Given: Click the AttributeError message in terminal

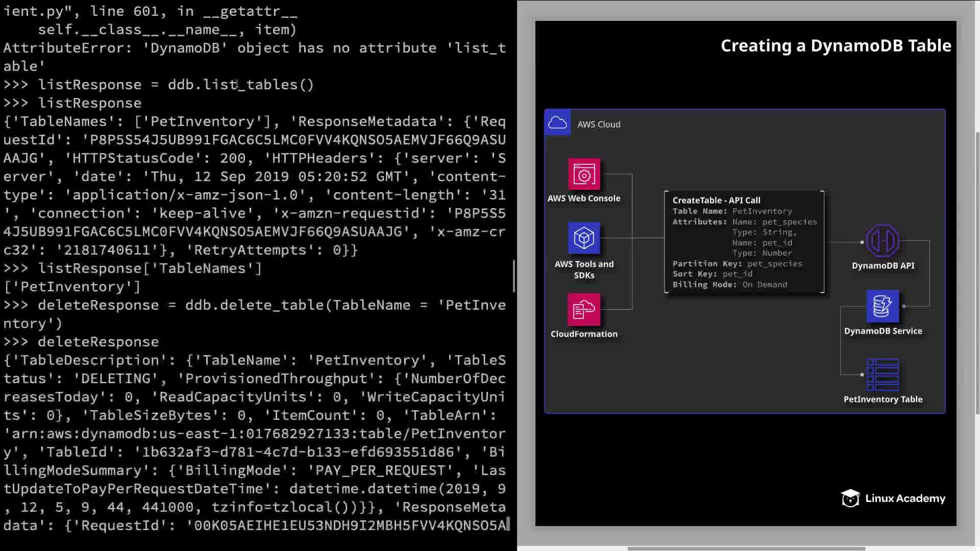Looking at the screenshot, I should point(254,48).
